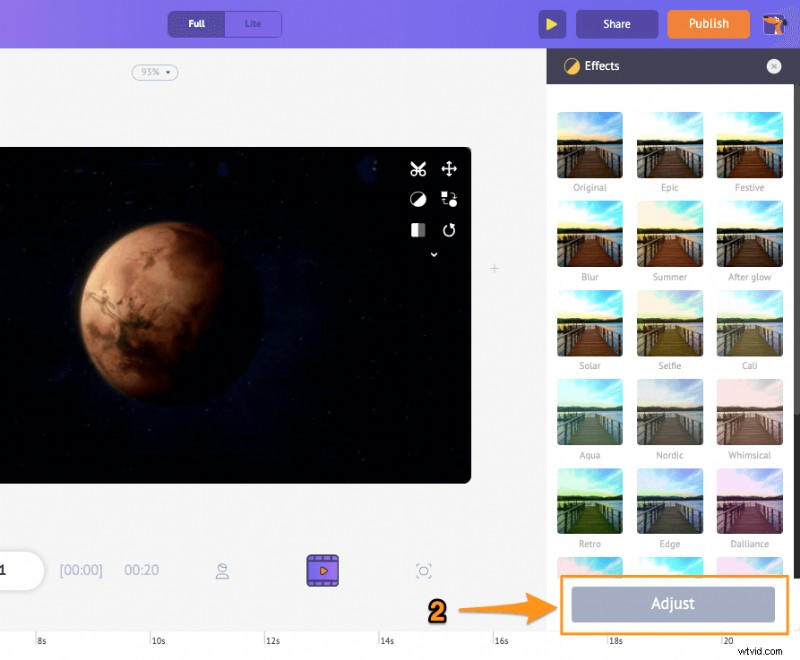Collapse the clip toolbar with the chevron
The width and height of the screenshot is (800, 660).
(433, 255)
